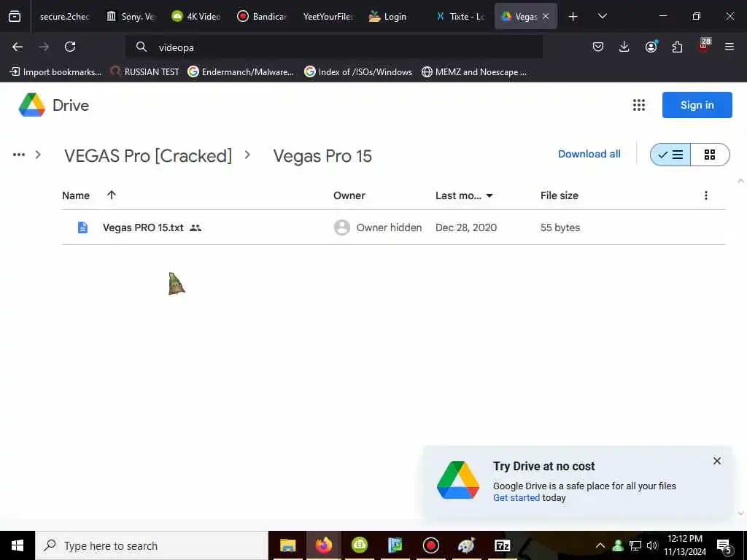Click Download all
This screenshot has width=747, height=560.
[589, 154]
